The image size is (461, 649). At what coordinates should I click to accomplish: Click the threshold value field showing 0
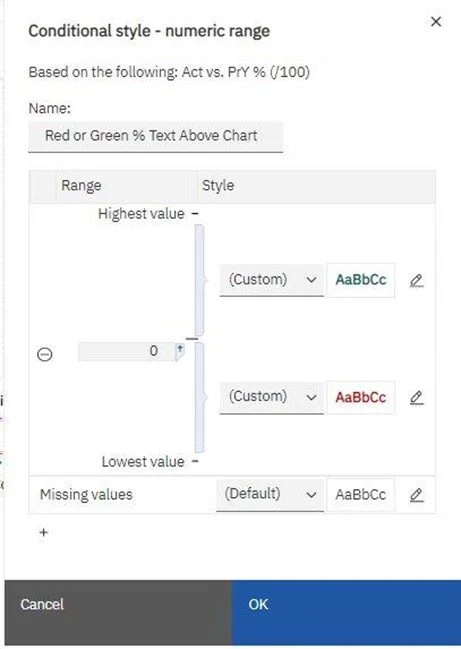click(127, 351)
